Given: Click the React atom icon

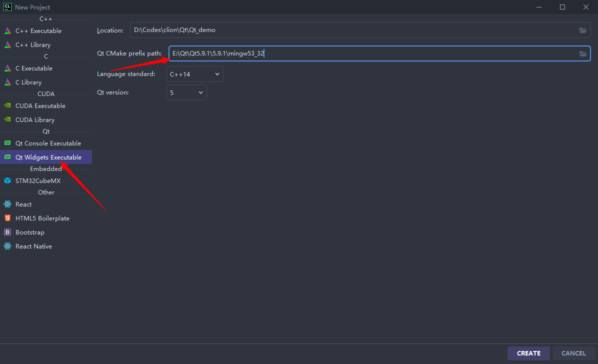Looking at the screenshot, I should pyautogui.click(x=7, y=204).
